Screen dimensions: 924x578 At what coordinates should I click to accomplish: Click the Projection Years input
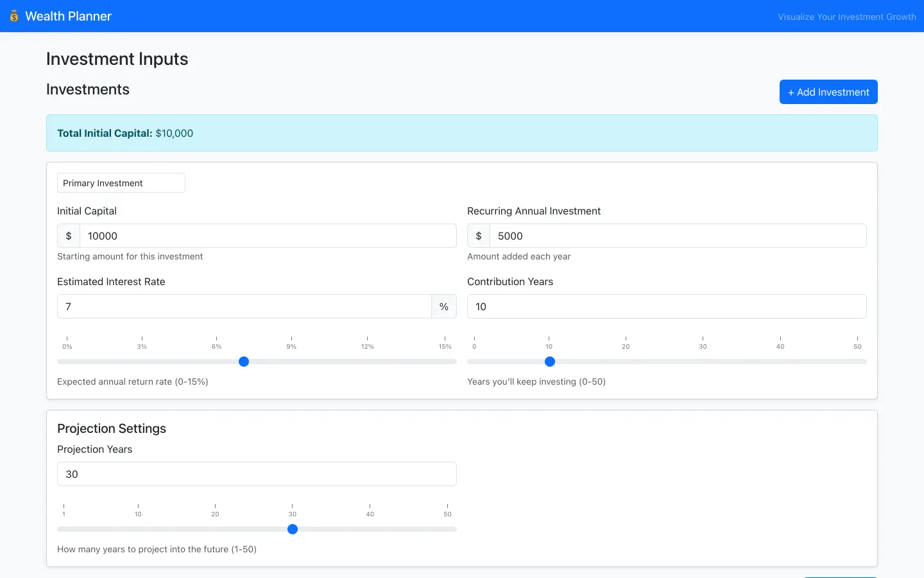click(x=257, y=474)
